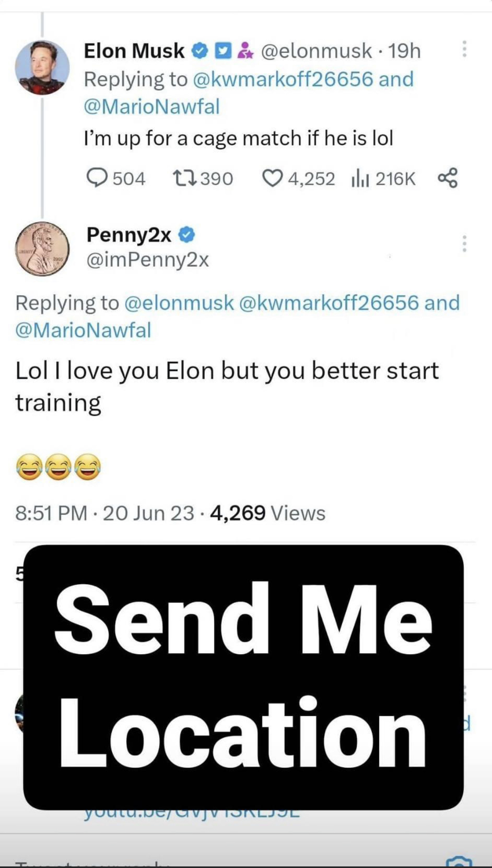492x868 pixels.
Task: Click Penny2x's verified checkmark badge
Action: pyautogui.click(x=187, y=235)
